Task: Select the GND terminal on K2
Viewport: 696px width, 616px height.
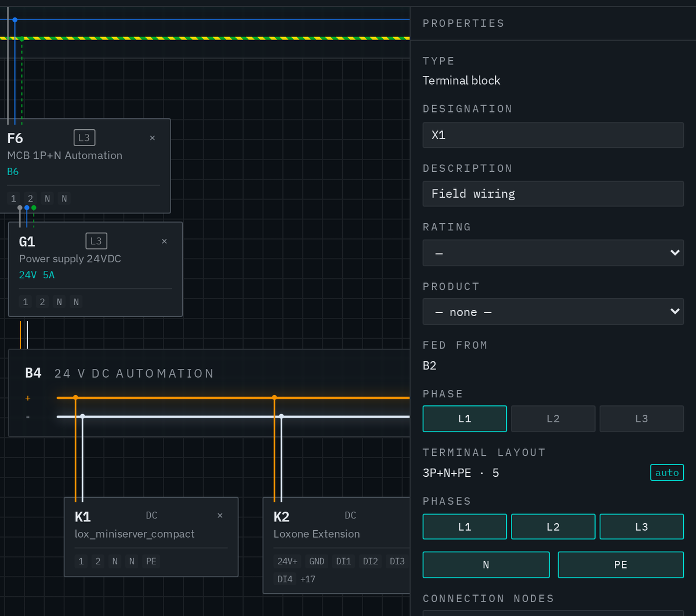Action: (x=317, y=561)
